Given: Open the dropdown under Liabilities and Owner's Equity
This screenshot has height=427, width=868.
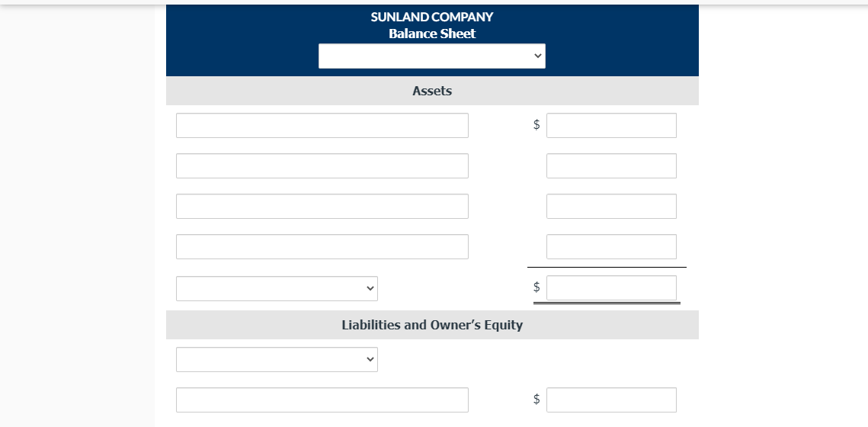Looking at the screenshot, I should 277,359.
